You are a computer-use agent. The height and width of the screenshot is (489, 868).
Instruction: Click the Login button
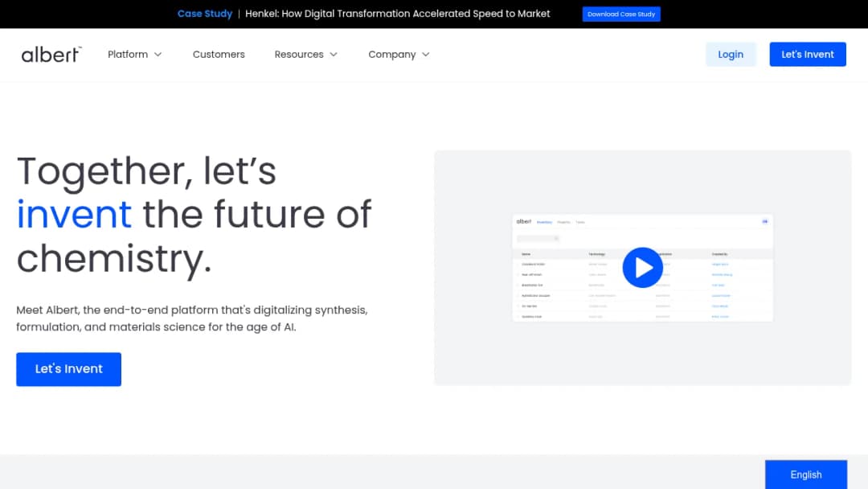tap(730, 54)
